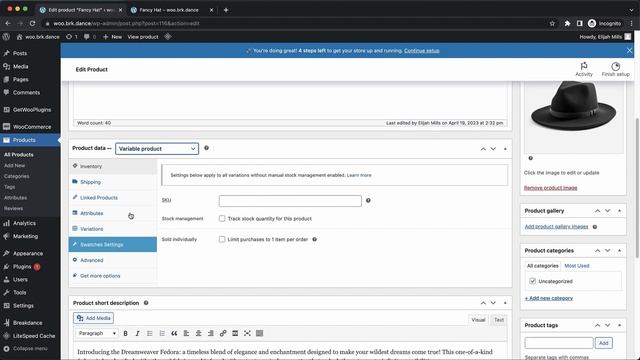Dismiss the blue setup notice banner
The image size is (640, 360).
tap(629, 51)
